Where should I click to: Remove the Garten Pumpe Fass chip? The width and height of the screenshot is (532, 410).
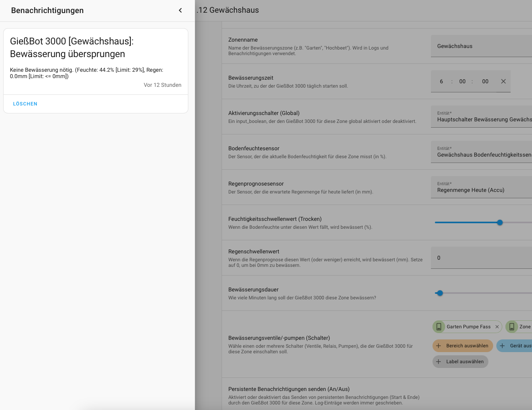click(497, 327)
